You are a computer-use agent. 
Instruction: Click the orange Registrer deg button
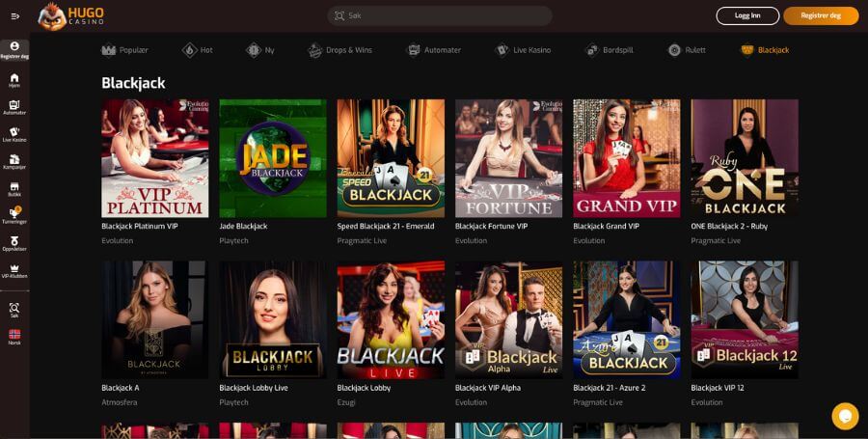click(x=821, y=16)
